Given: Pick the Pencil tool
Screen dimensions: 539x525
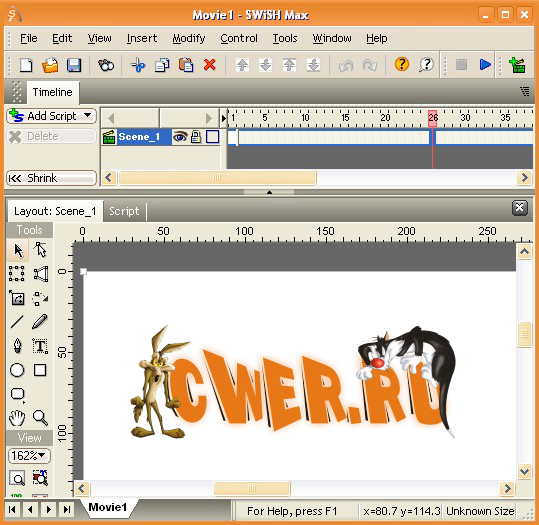Looking at the screenshot, I should [x=40, y=321].
